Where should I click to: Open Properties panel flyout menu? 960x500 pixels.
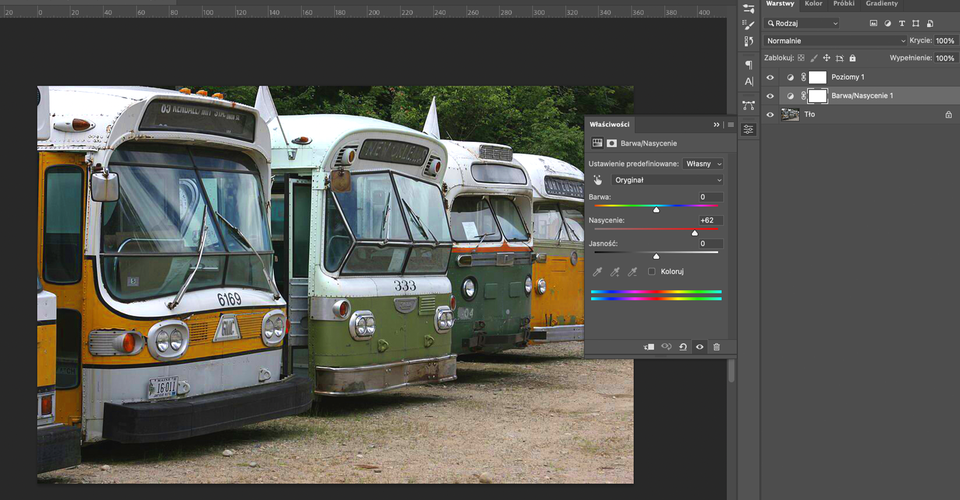pyautogui.click(x=730, y=125)
